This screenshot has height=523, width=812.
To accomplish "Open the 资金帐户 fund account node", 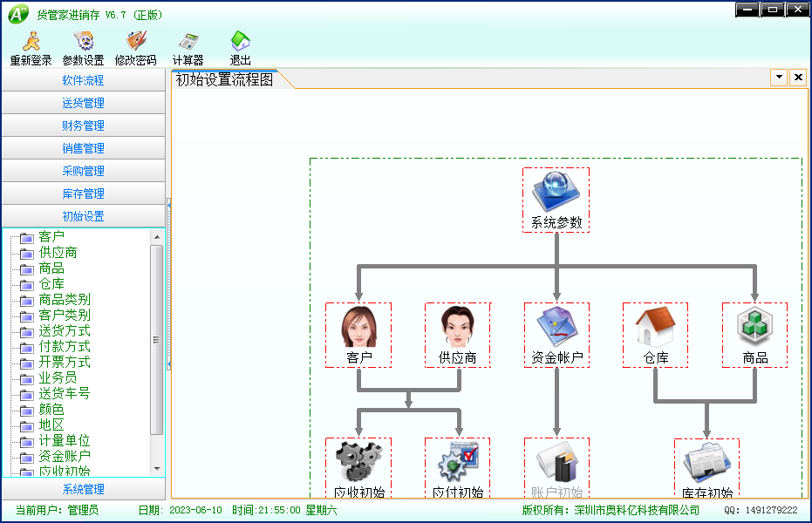I will [x=556, y=336].
